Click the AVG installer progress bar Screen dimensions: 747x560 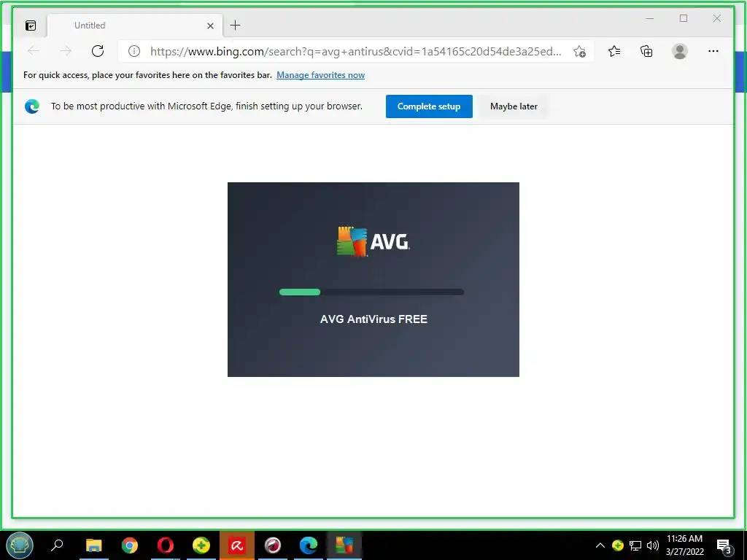tap(371, 292)
